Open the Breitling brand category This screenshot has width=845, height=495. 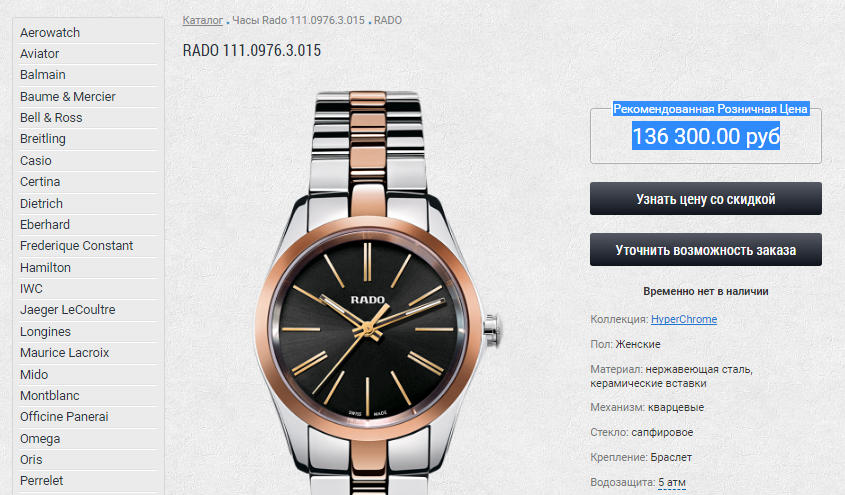click(43, 139)
